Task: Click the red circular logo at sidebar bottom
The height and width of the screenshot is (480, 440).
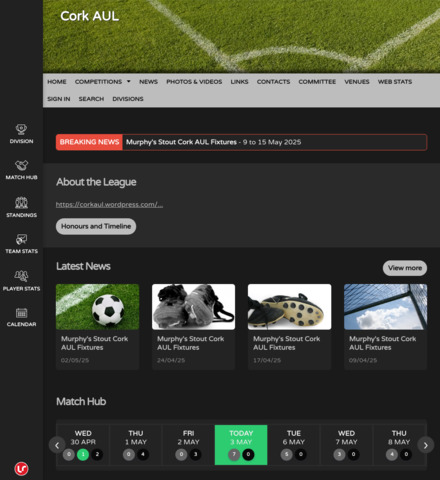Action: point(21,469)
